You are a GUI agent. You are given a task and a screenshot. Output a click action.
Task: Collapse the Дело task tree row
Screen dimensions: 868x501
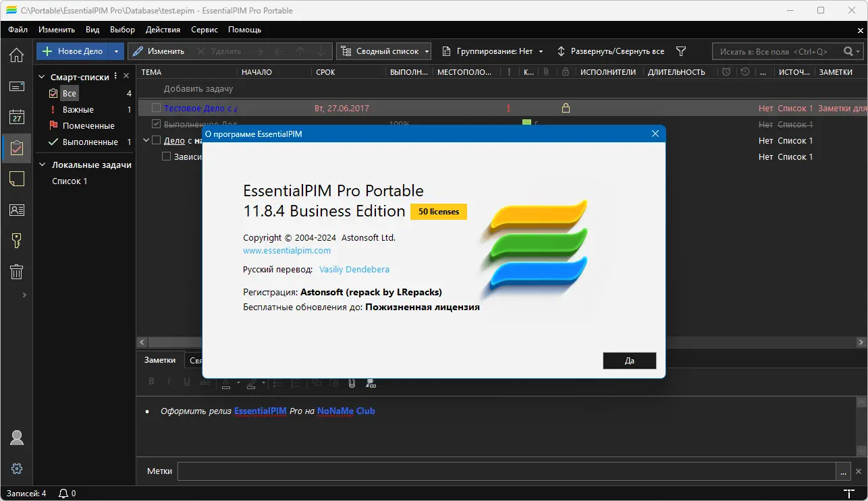146,140
